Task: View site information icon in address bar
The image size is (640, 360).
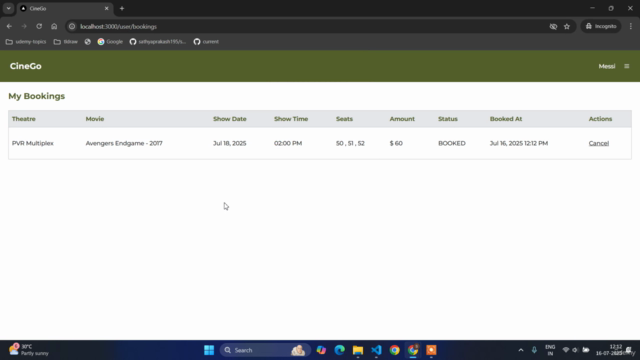Action: (x=72, y=26)
